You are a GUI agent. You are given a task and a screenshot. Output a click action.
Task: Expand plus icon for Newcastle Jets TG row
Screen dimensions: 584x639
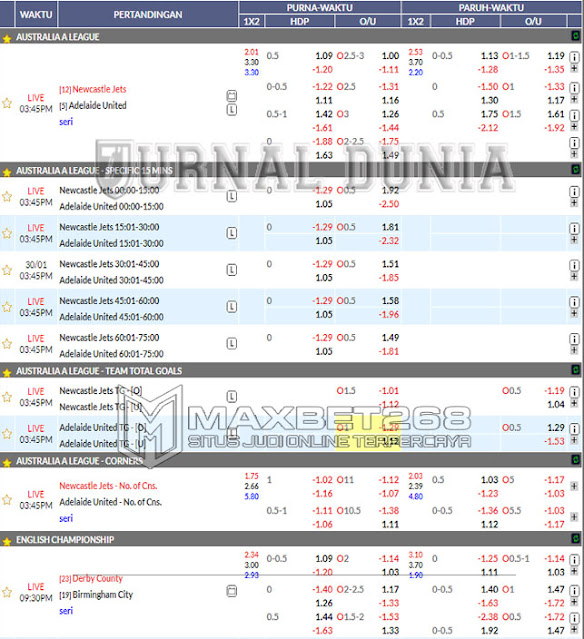(x=574, y=403)
